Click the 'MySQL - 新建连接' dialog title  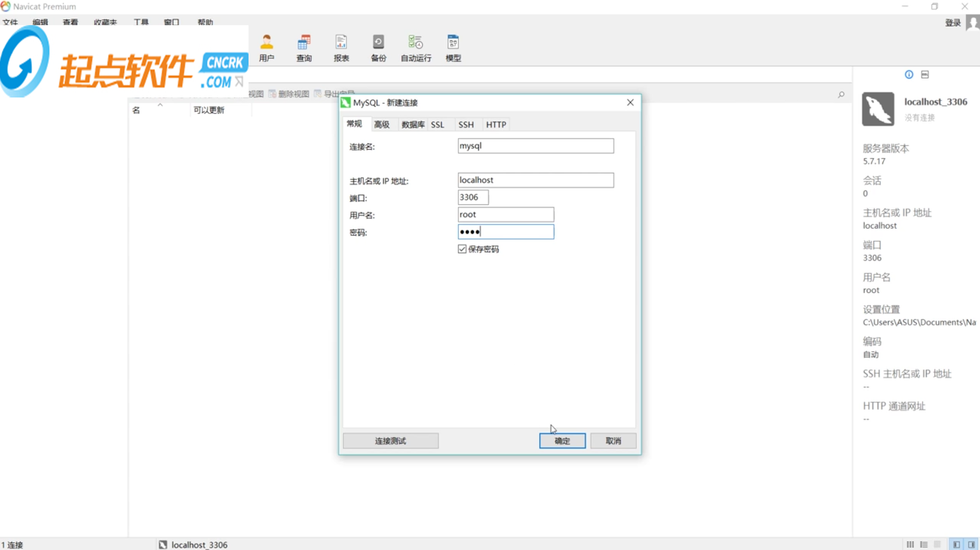[385, 102]
